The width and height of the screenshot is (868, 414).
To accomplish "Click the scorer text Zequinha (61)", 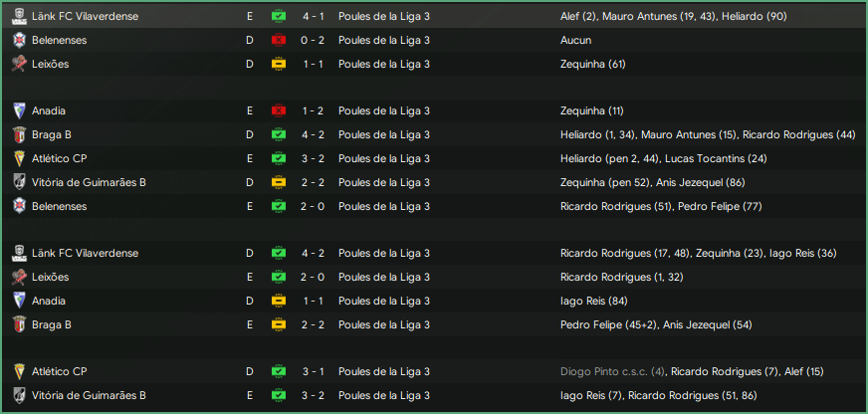I will [592, 64].
